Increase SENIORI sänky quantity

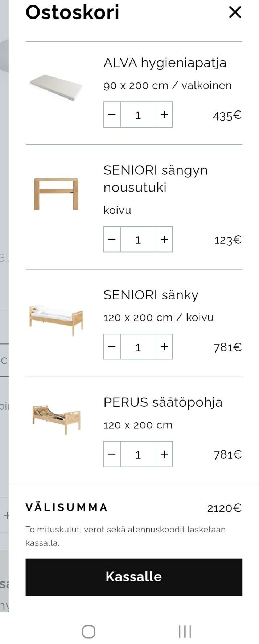(164, 347)
